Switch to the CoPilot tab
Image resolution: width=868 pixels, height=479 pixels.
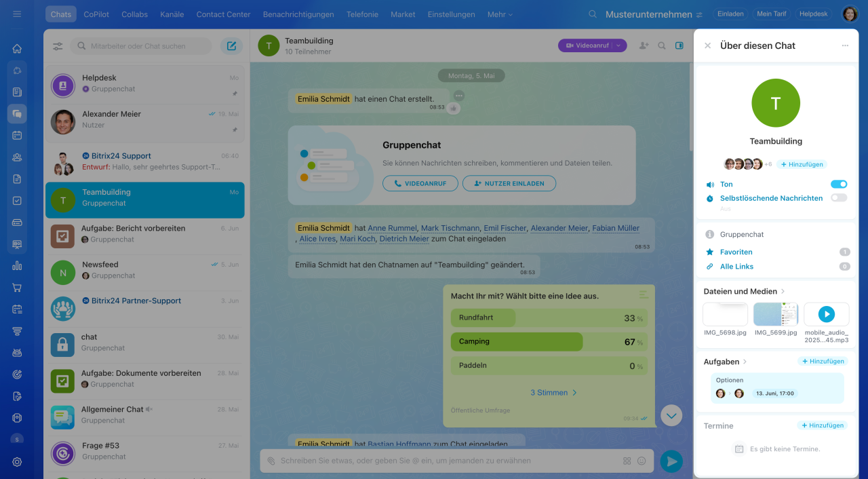[98, 14]
